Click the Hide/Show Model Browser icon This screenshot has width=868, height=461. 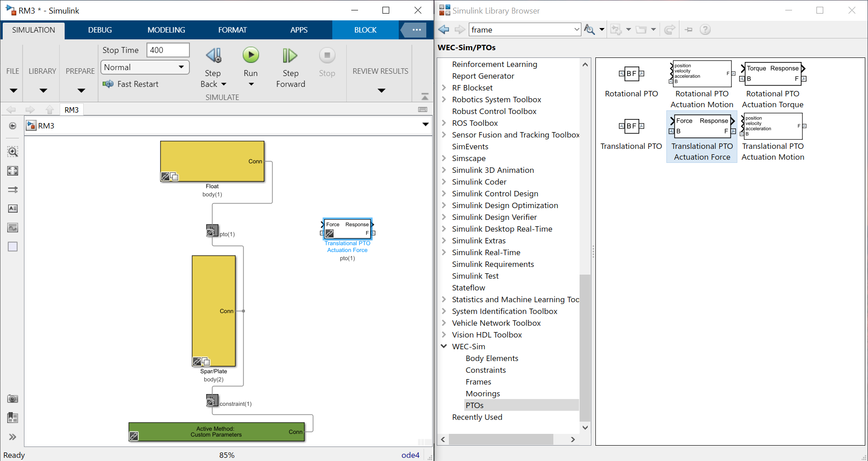13,126
